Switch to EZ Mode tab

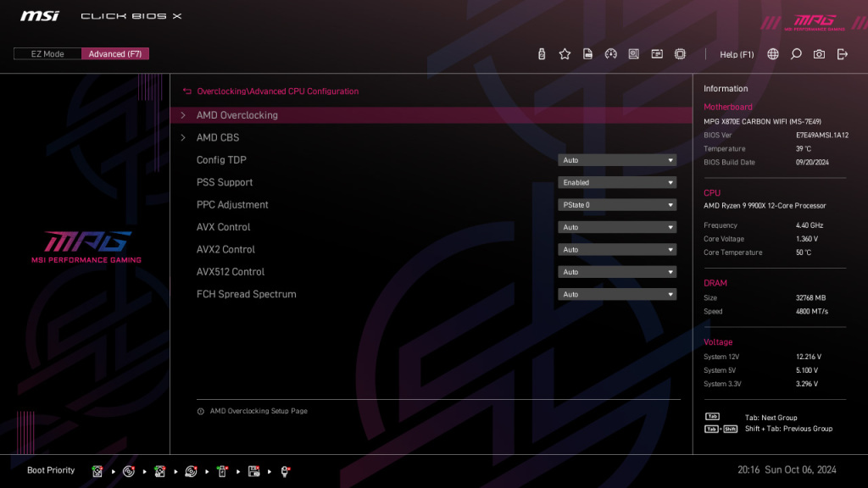click(47, 53)
